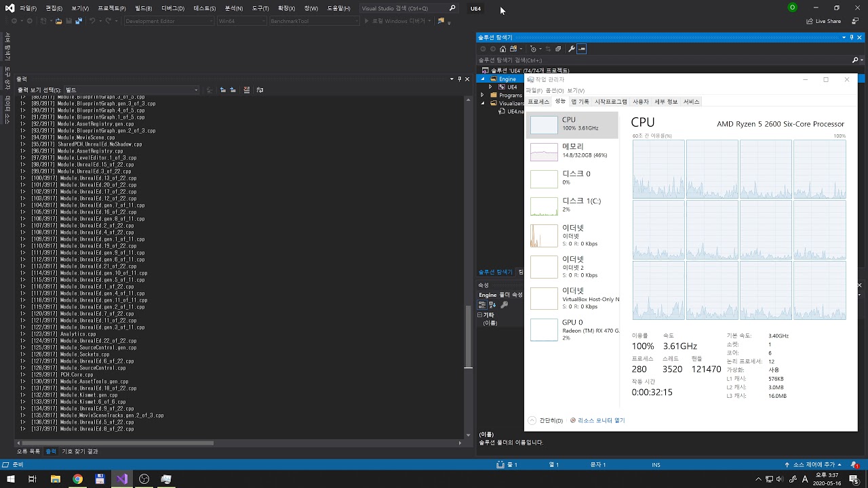Open properties via the wrench icon
The image size is (868, 488).
tap(572, 49)
